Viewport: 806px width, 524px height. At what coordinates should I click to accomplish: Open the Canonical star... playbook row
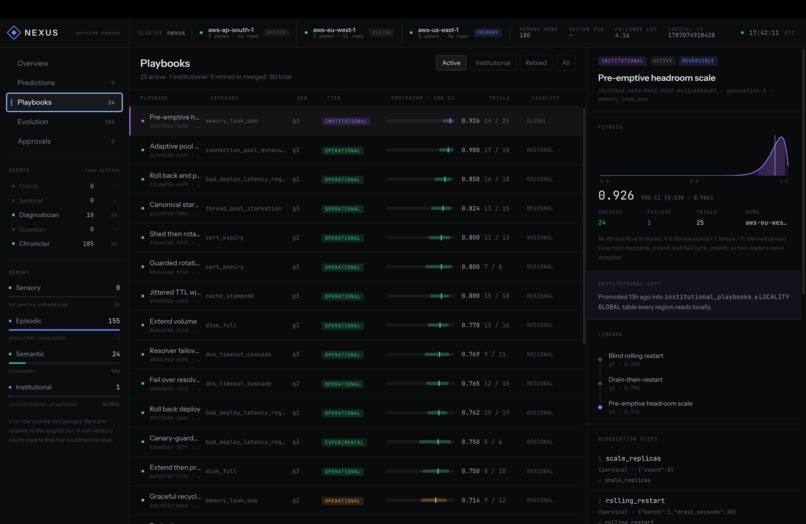(x=356, y=208)
